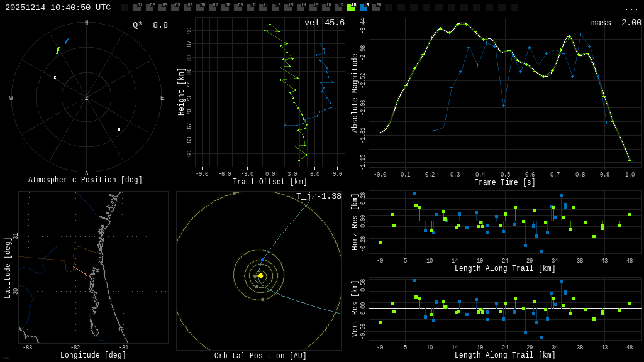Click the timestamp 20251214 10:40:50 UTC
Screen dimensions: 644x362
pos(58,8)
